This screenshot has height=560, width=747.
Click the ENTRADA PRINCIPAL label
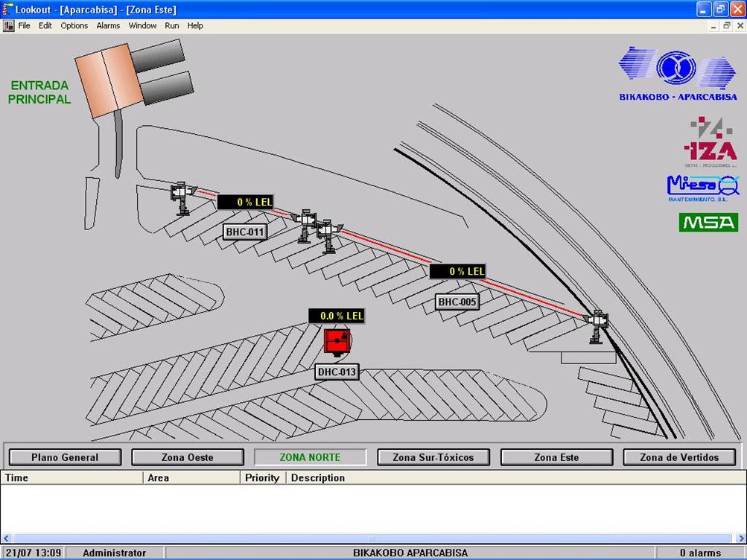pos(39,92)
